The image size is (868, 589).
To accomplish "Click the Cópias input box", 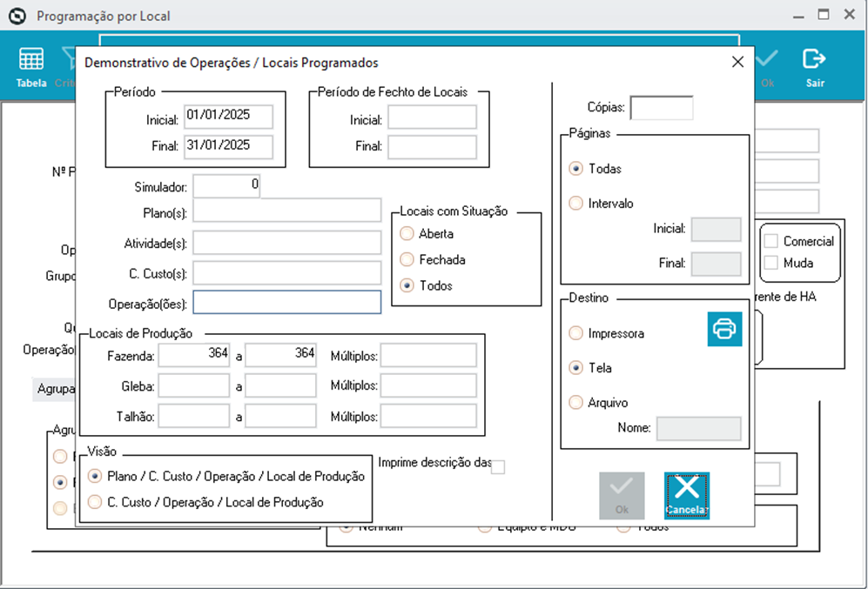I will click(662, 108).
